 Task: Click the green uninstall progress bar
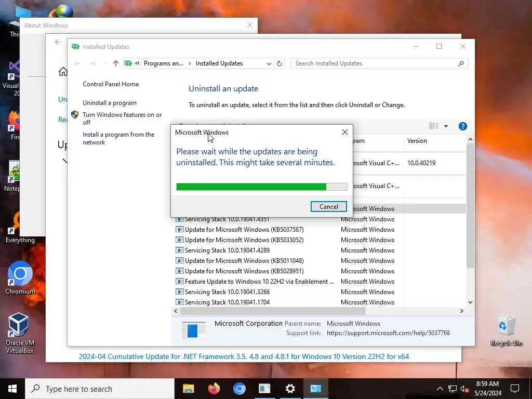(x=262, y=187)
